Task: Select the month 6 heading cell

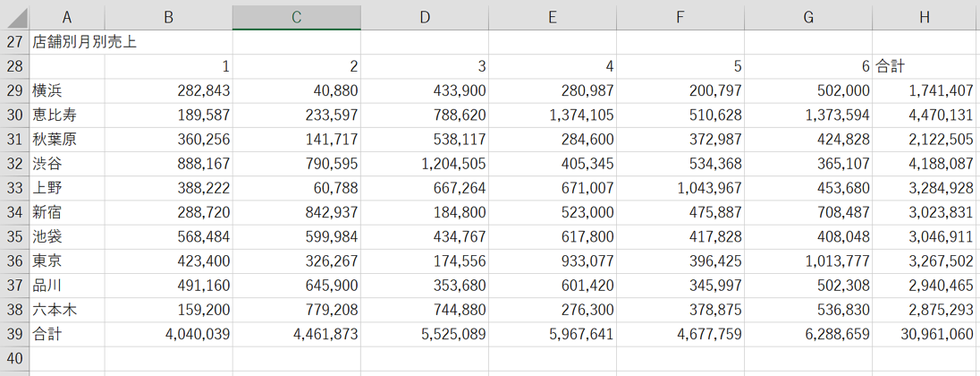Action: pyautogui.click(x=808, y=66)
